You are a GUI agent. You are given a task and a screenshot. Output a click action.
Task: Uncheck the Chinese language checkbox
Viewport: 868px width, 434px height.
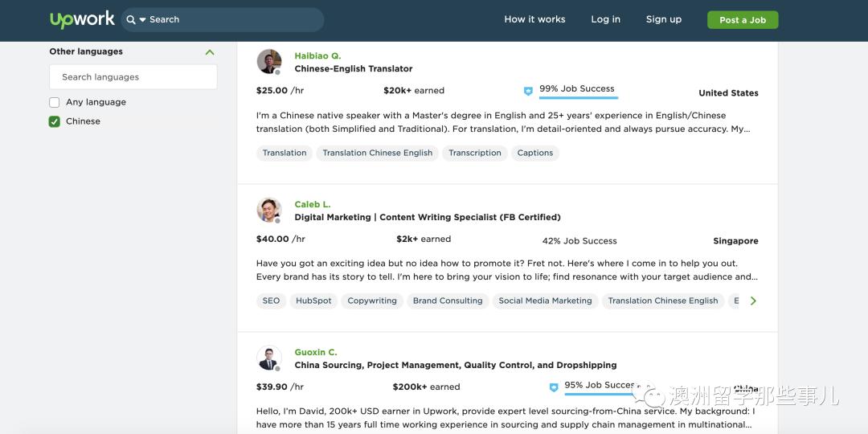tap(55, 121)
